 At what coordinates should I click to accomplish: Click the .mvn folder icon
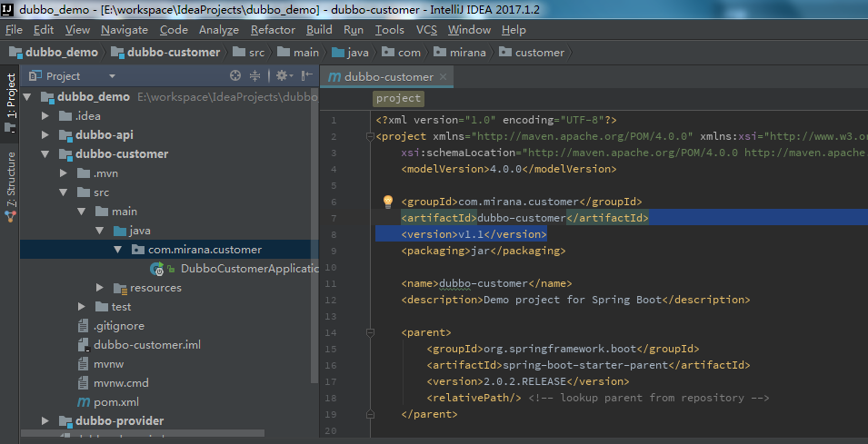click(84, 173)
